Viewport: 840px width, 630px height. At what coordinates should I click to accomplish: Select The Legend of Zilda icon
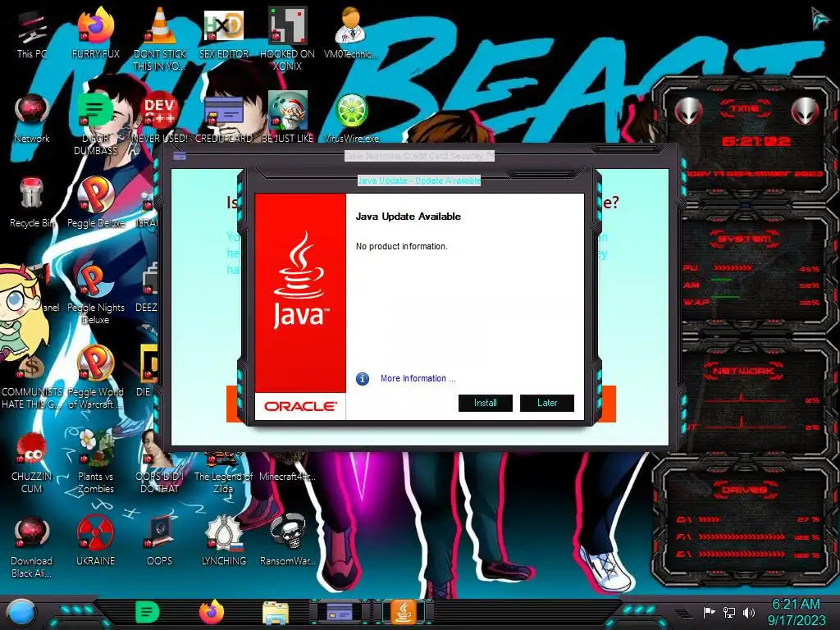(x=223, y=474)
